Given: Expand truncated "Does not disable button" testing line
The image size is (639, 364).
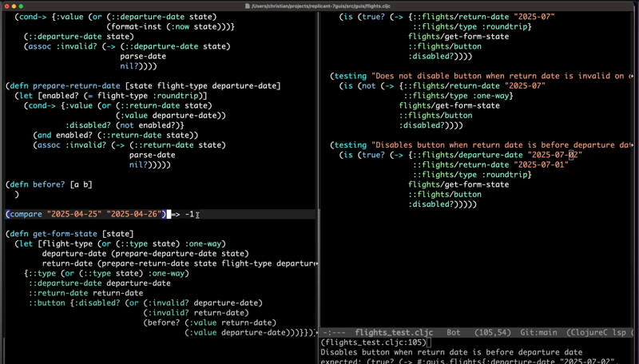Looking at the screenshot, I should 631,77.
